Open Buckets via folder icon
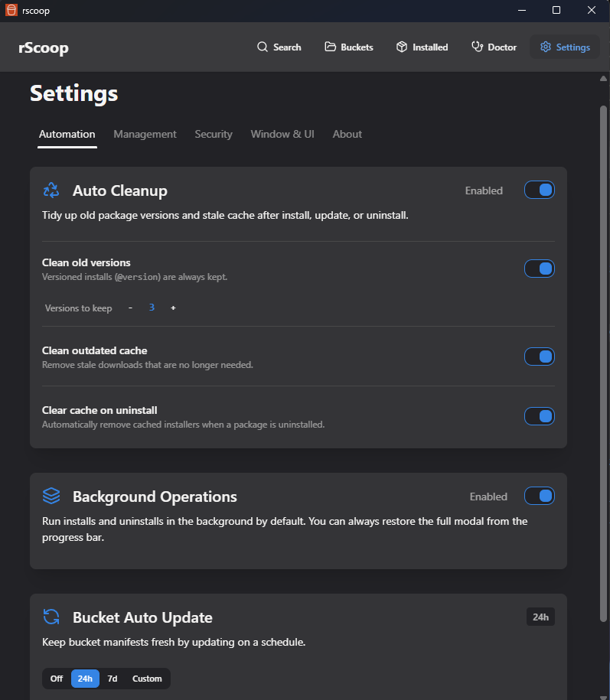Screen dimensions: 610x700 click(331, 47)
